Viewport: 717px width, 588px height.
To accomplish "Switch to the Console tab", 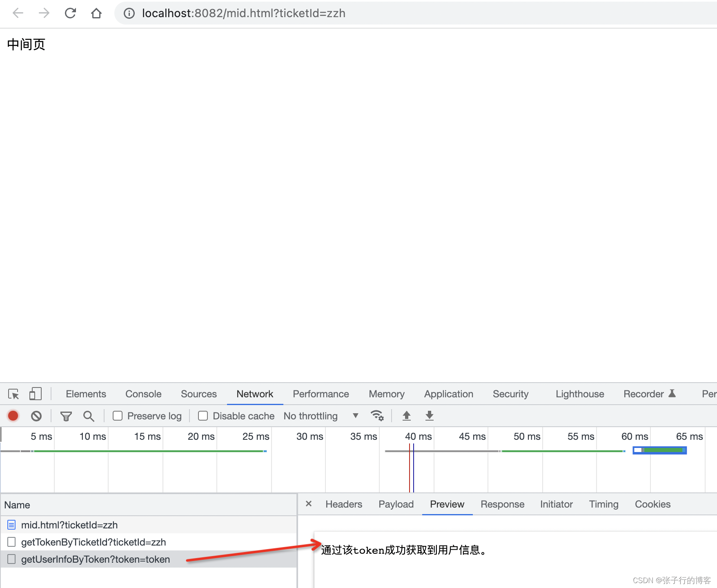I will tap(143, 394).
